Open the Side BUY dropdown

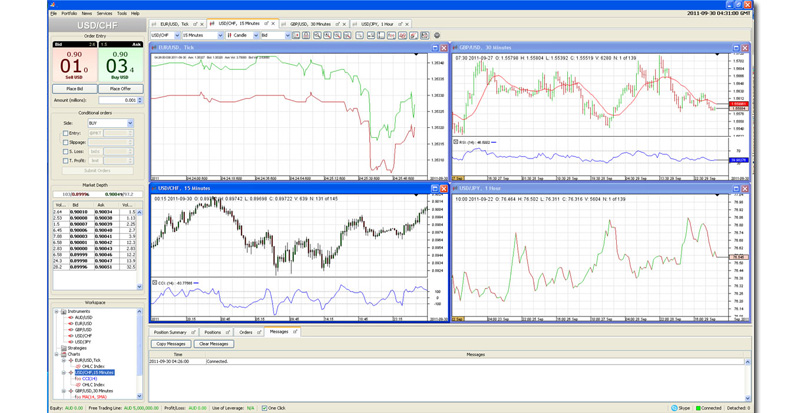130,123
